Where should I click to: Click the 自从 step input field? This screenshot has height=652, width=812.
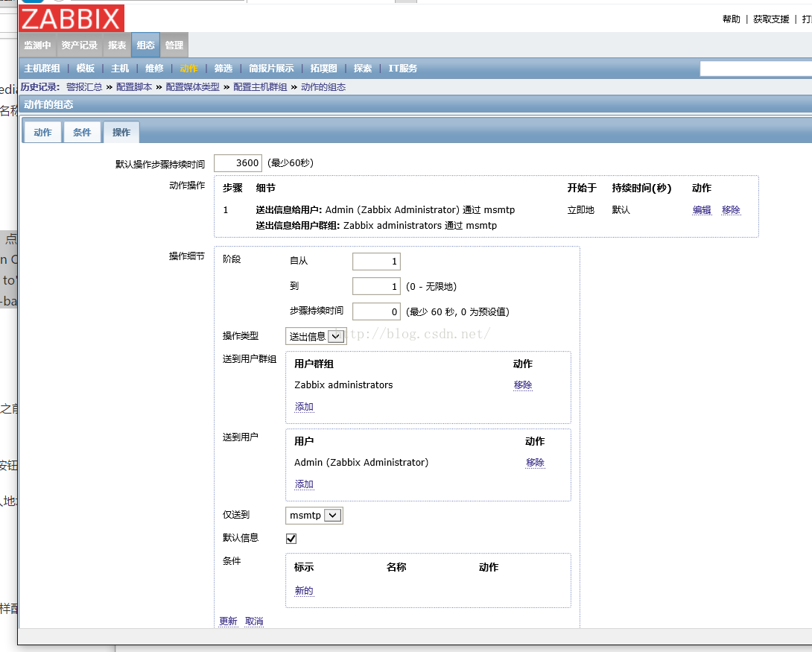[376, 262]
